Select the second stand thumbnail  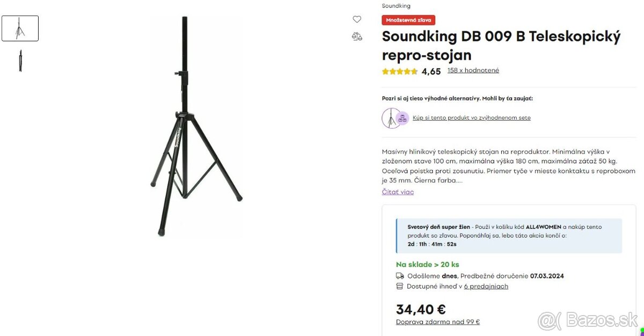pyautogui.click(x=20, y=60)
